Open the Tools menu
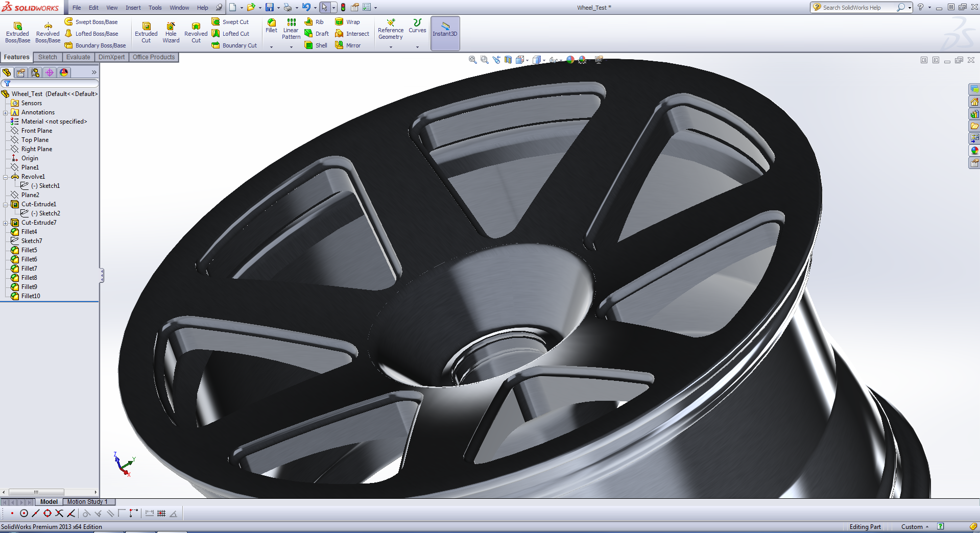Image resolution: width=980 pixels, height=533 pixels. 155,8
